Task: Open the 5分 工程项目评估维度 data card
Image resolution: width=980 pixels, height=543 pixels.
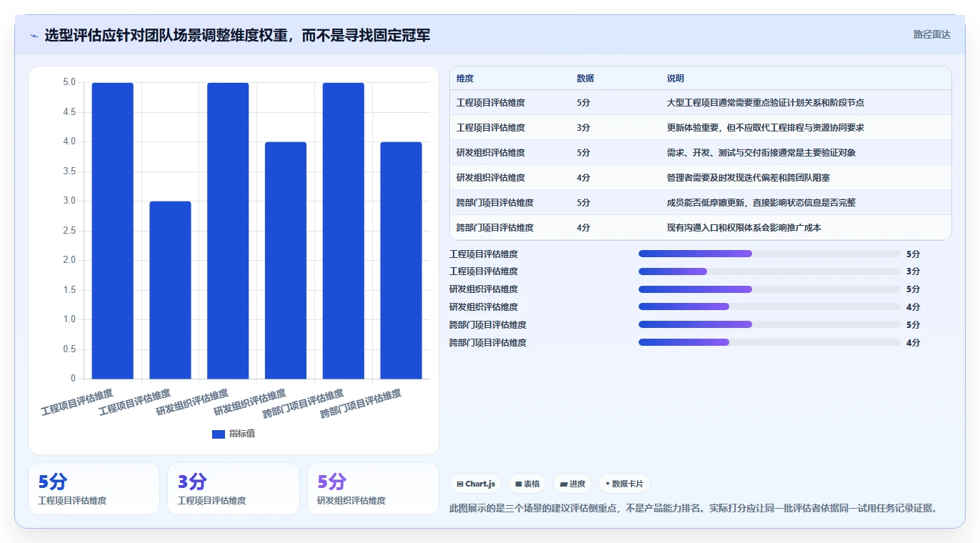Action: point(94,489)
